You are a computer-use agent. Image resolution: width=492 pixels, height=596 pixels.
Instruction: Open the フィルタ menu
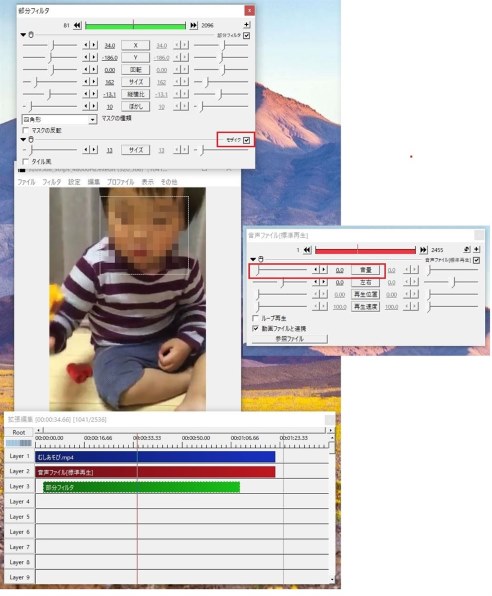(x=52, y=182)
